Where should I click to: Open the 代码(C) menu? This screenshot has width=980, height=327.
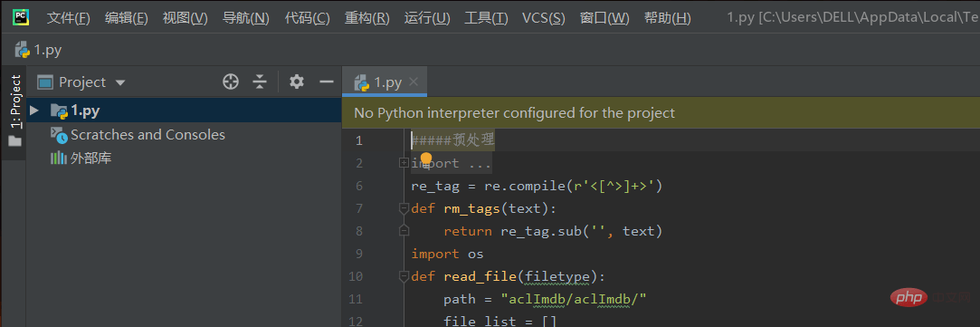[x=307, y=18]
